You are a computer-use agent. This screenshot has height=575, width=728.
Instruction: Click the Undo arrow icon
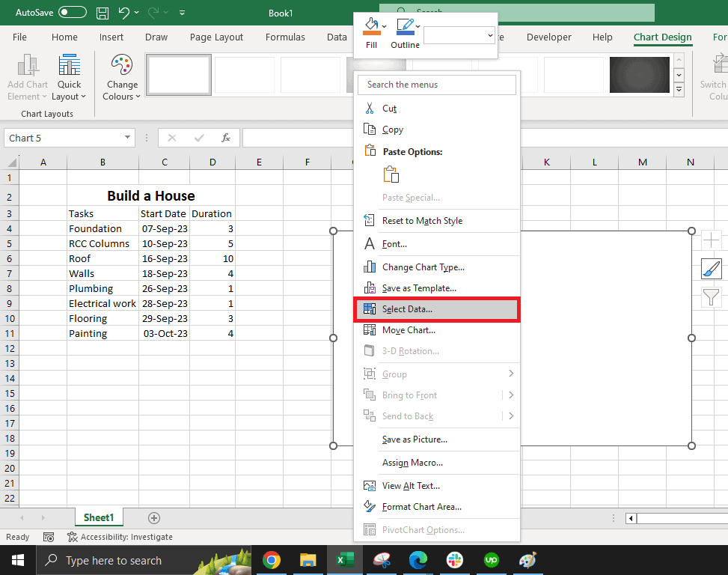pos(124,13)
